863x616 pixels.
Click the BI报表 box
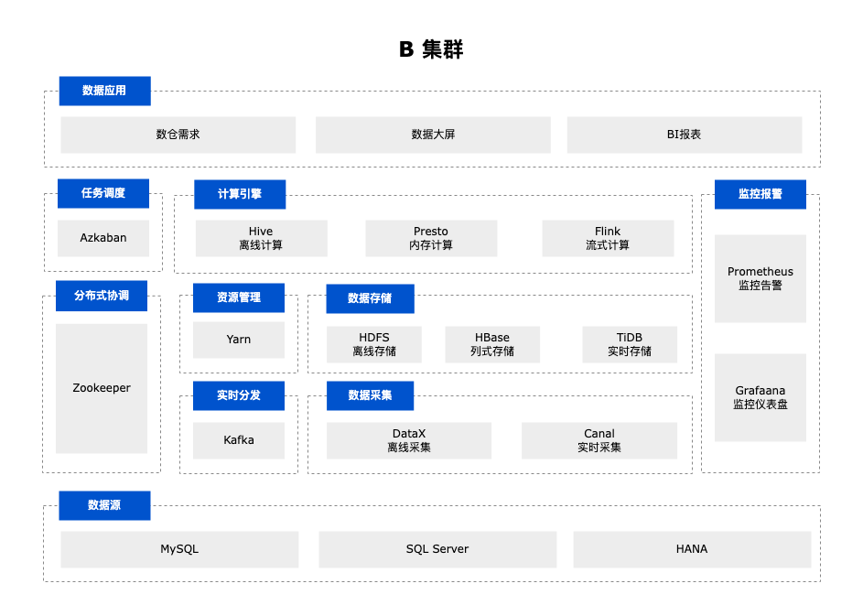tap(685, 135)
